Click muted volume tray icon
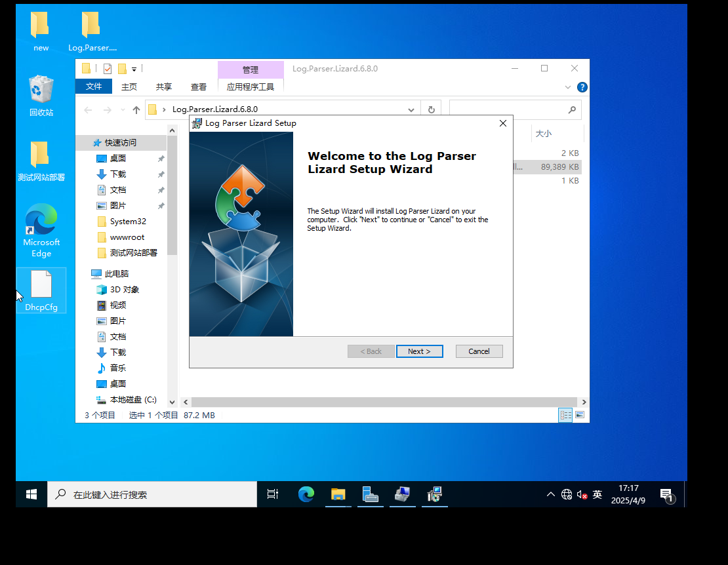Image resolution: width=728 pixels, height=565 pixels. click(x=582, y=495)
